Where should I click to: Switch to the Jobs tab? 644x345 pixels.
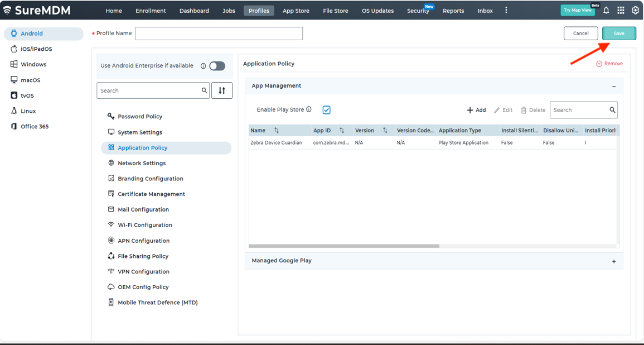pos(229,11)
